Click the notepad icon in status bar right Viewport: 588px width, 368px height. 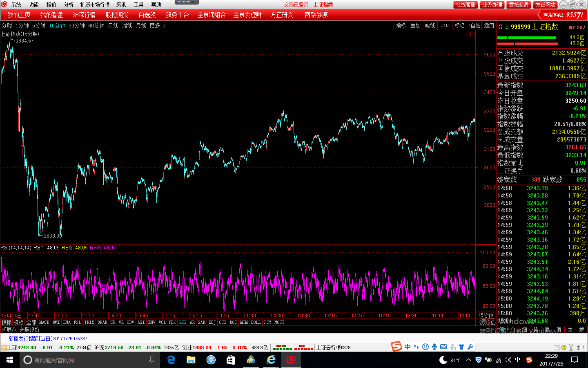click(x=556, y=348)
